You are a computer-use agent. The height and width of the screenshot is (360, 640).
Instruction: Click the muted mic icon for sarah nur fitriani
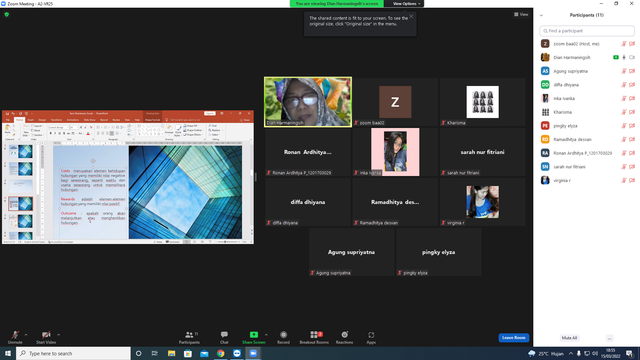(624, 167)
